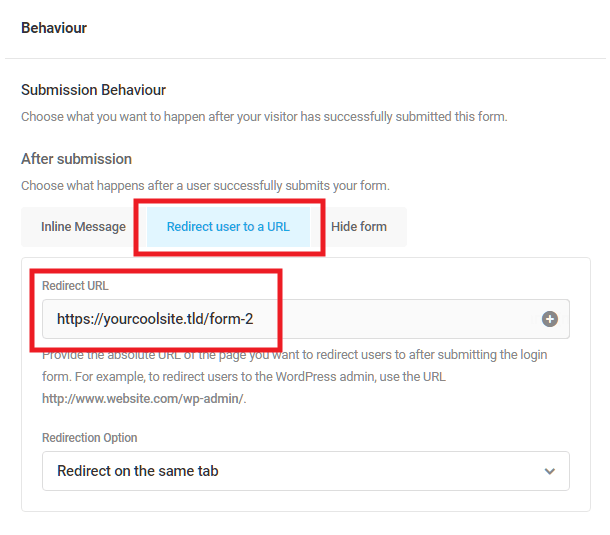Click the Behaviour section heading
Screen dimensions: 610x535
[54, 28]
